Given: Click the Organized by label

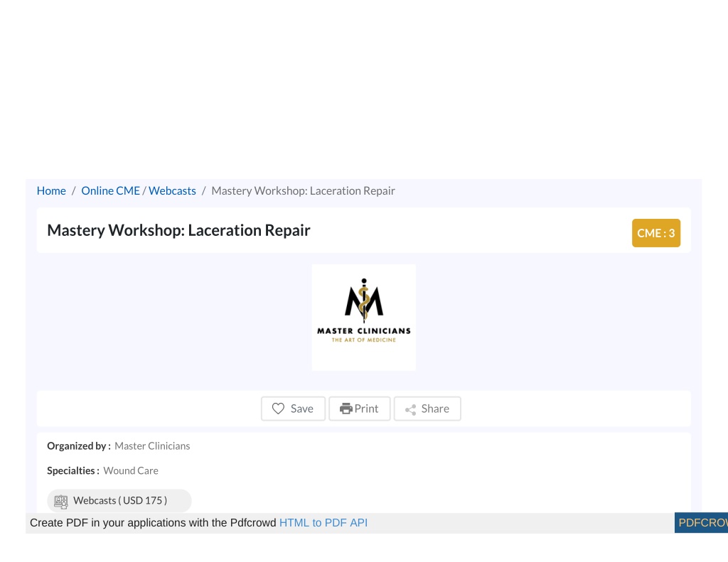Looking at the screenshot, I should (78, 446).
